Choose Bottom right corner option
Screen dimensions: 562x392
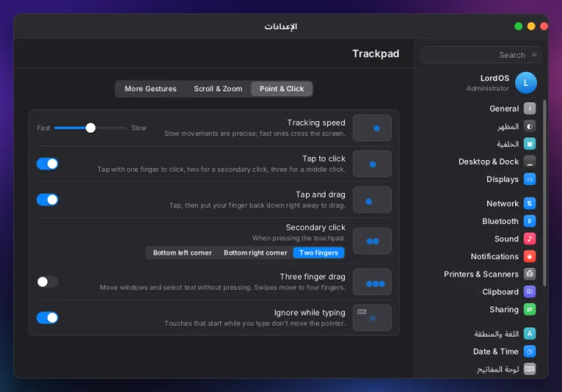tap(255, 253)
